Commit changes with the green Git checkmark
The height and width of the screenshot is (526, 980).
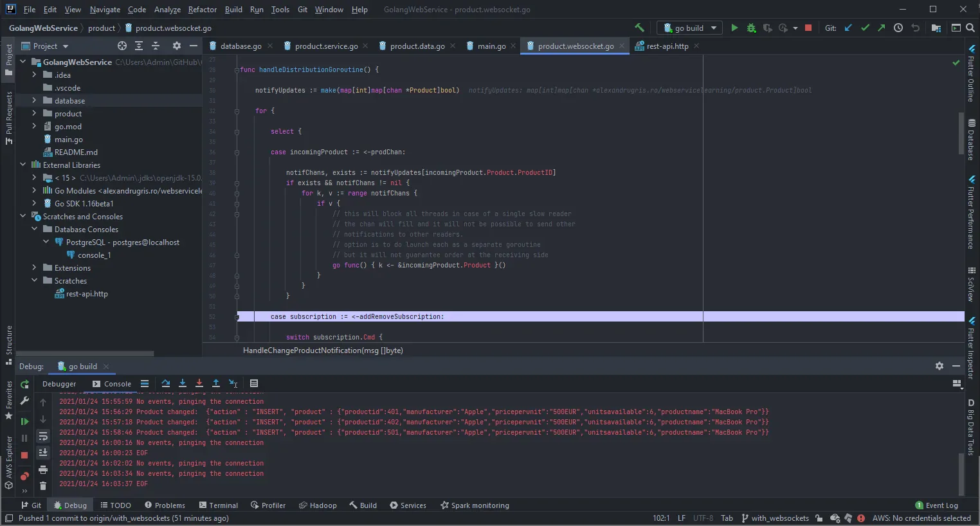[x=865, y=28]
